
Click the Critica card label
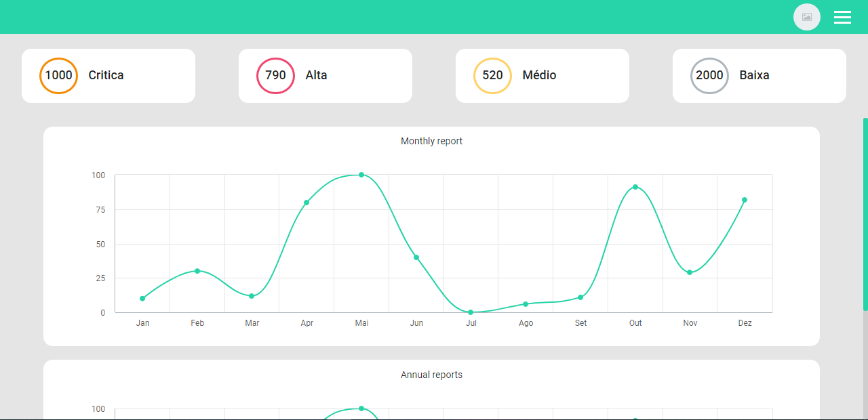[106, 75]
